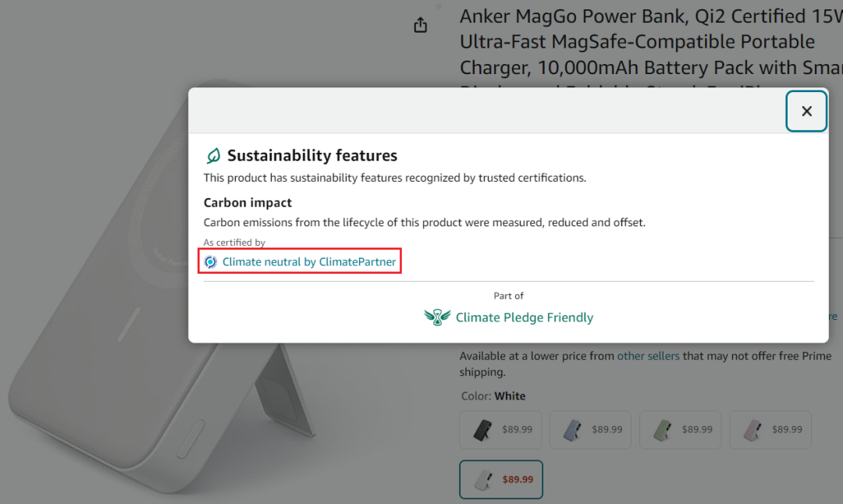Choose the green color option
Screen dimensions: 843x504
[x=680, y=430]
